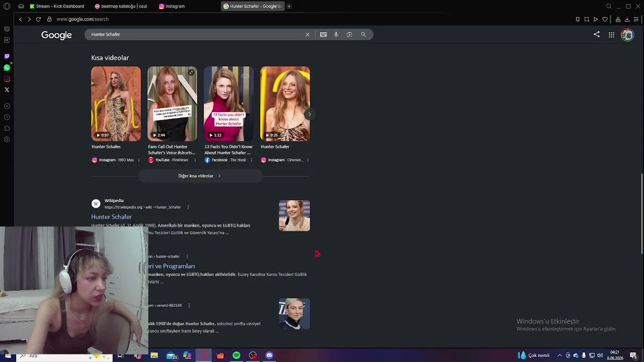This screenshot has width=644, height=362.
Task: Take a page snapshot from the toolbar
Action: 587,19
